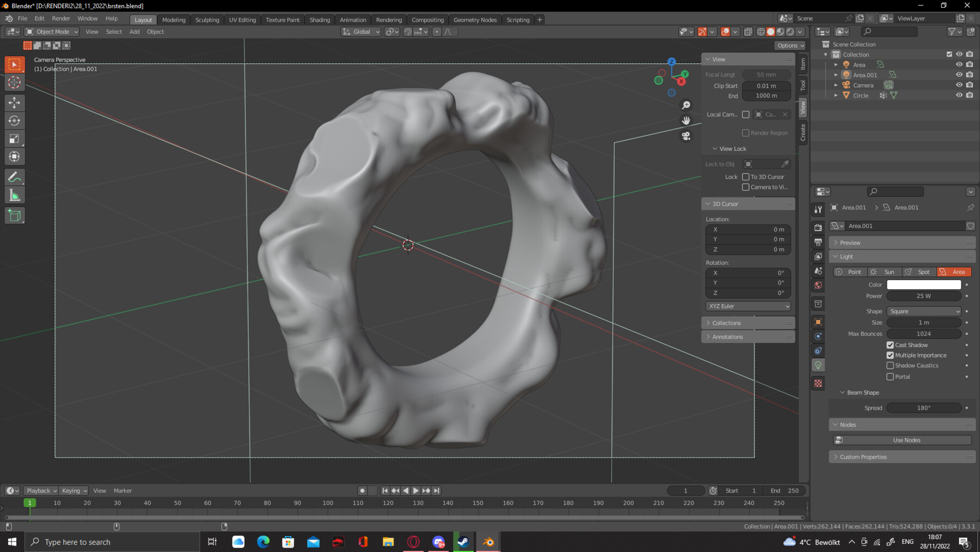Switch to the Shading workspace tab
The width and height of the screenshot is (980, 552).
coord(319,19)
